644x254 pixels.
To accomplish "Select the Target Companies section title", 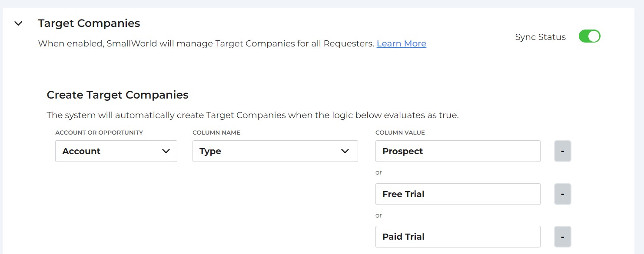I will (89, 23).
